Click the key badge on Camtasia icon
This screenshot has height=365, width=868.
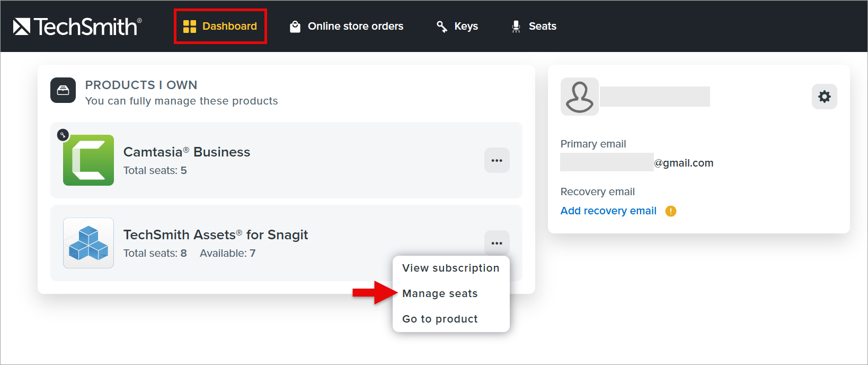(63, 135)
